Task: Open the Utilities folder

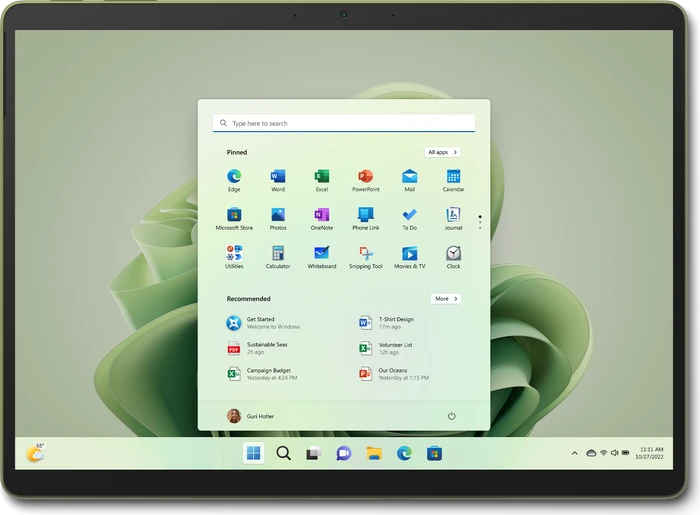Action: click(x=234, y=257)
